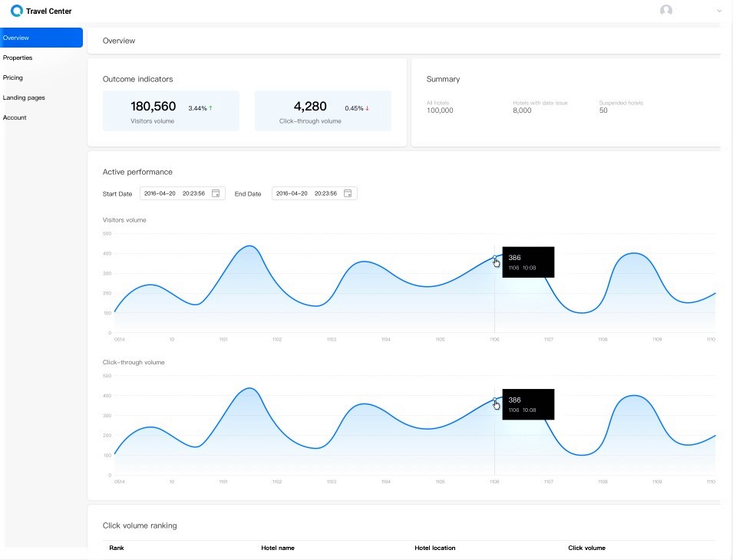Image resolution: width=733 pixels, height=560 pixels.
Task: Click the 180,560 visitors figure
Action: 154,107
